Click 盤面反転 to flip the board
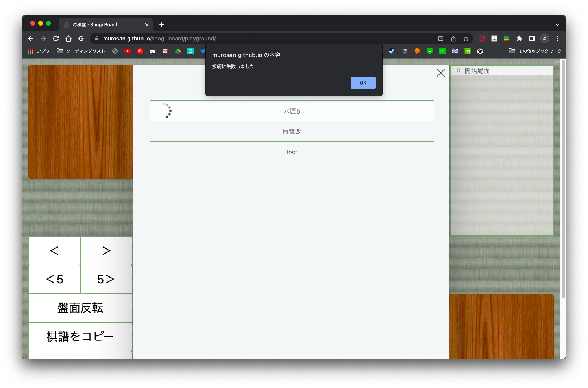This screenshot has height=388, width=588. click(80, 308)
